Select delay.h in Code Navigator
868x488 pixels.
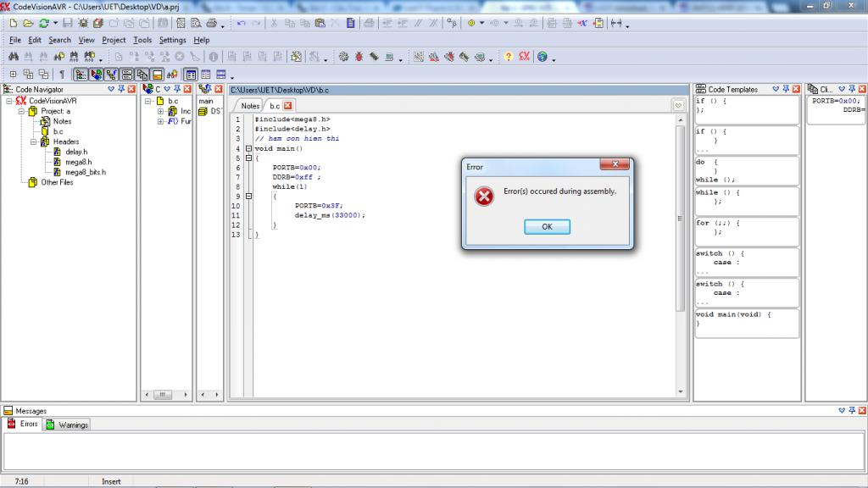click(x=76, y=152)
